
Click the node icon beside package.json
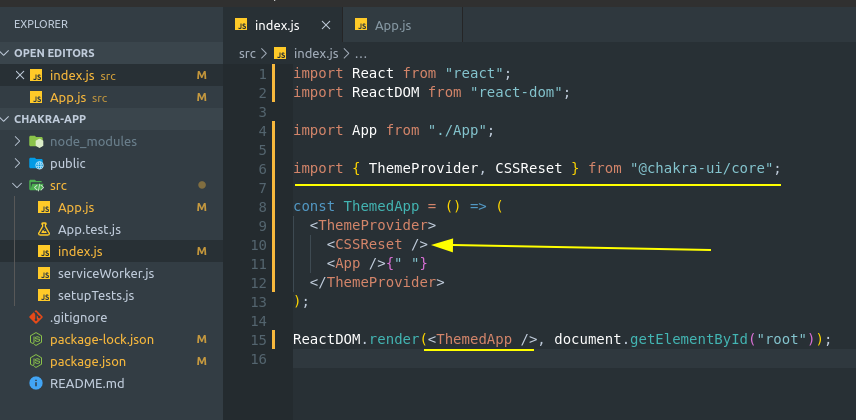[36, 362]
